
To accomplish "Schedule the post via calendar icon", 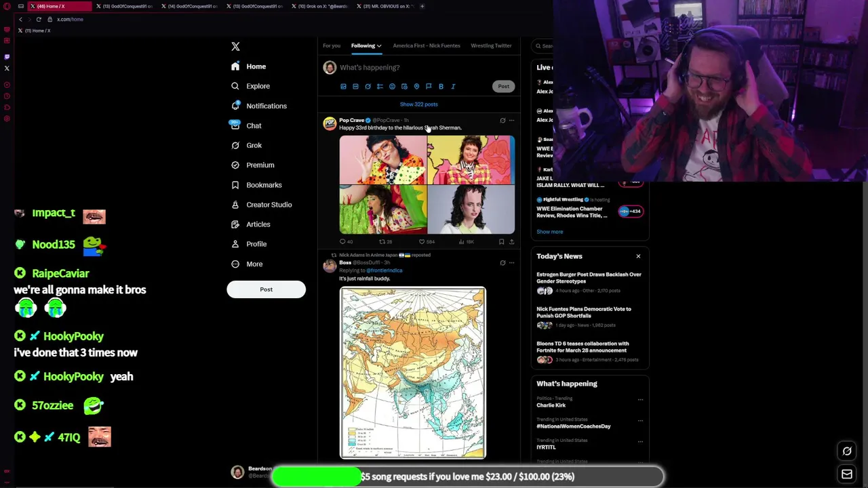I will (404, 87).
